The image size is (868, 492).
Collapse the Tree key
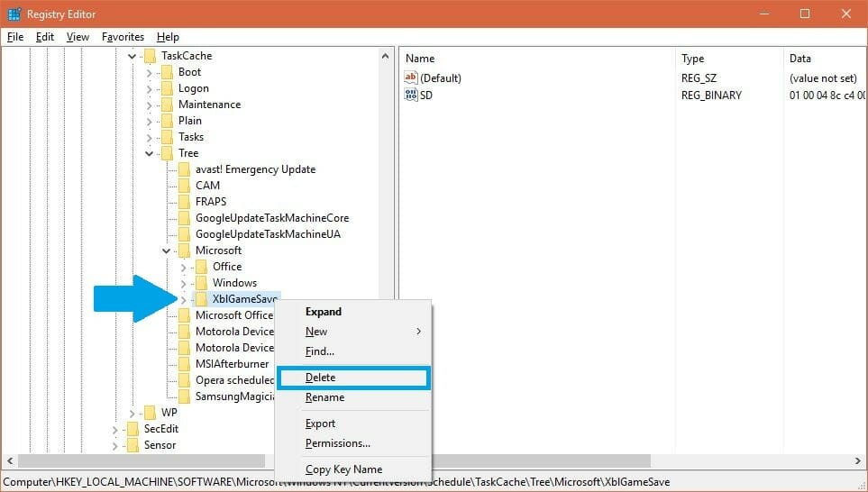(149, 153)
